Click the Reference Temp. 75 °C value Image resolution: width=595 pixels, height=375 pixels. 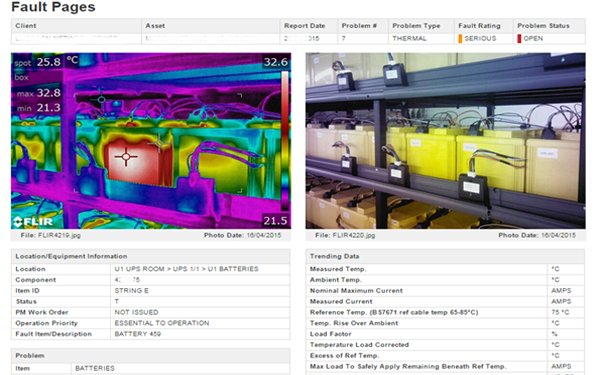tap(560, 312)
